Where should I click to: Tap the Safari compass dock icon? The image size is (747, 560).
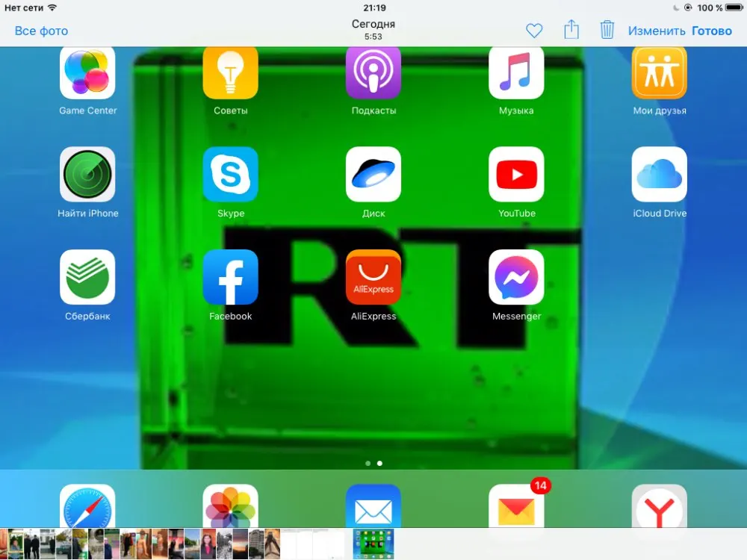pos(87,506)
